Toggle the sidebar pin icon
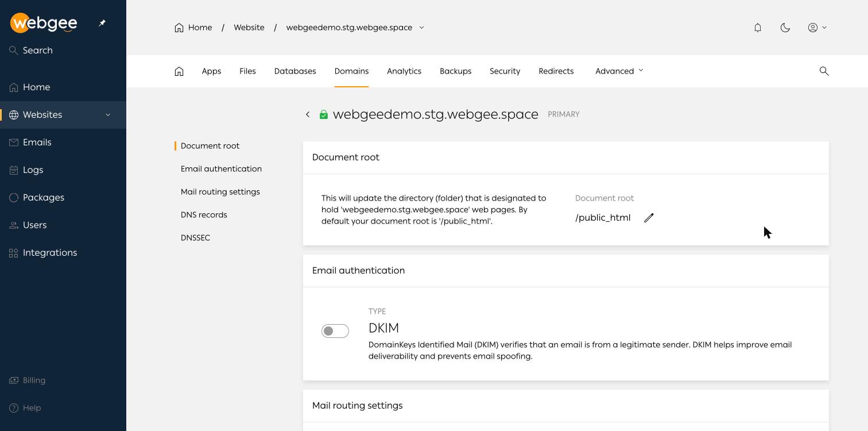The image size is (868, 431). click(x=102, y=23)
